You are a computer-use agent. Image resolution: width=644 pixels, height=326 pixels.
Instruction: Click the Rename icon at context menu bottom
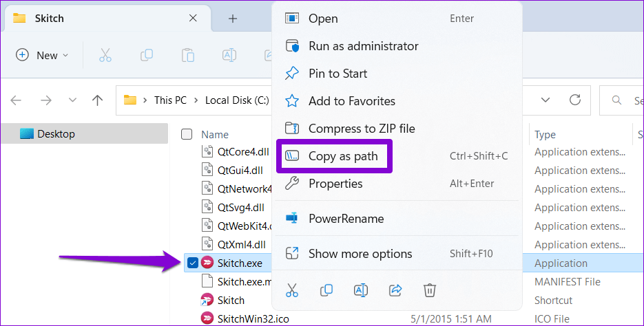tap(361, 290)
